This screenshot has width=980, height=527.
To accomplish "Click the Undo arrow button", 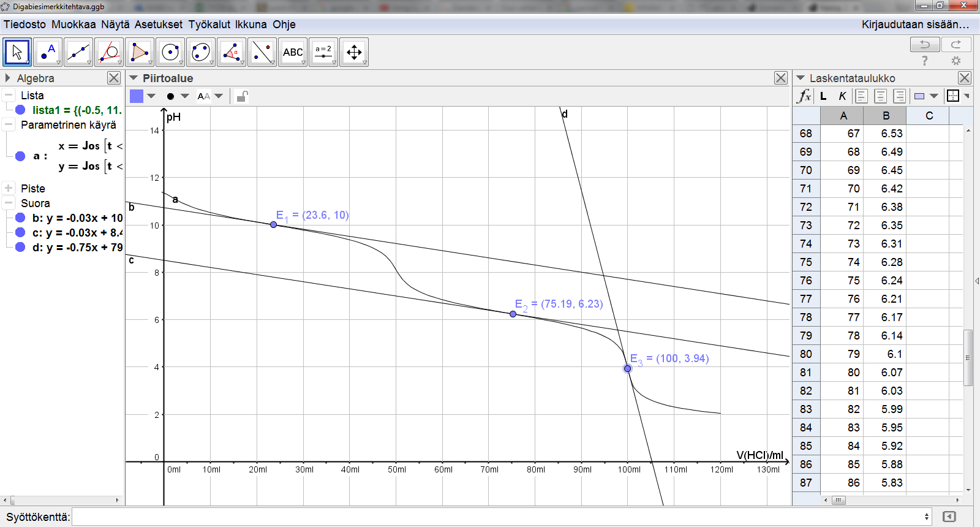I will [x=925, y=44].
